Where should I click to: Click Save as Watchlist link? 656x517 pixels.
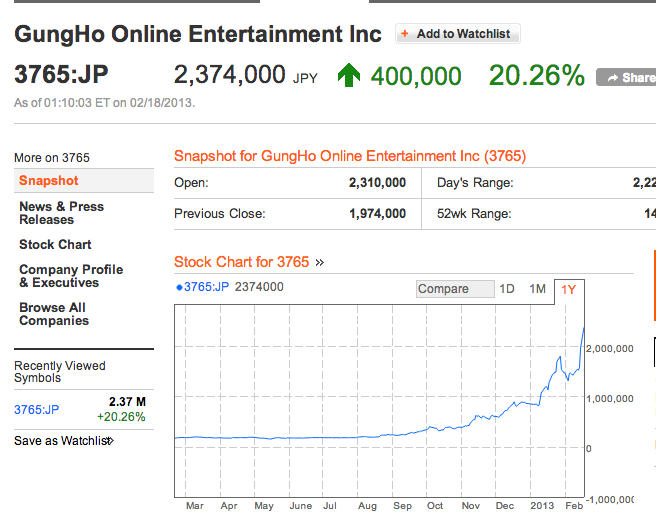tap(62, 441)
